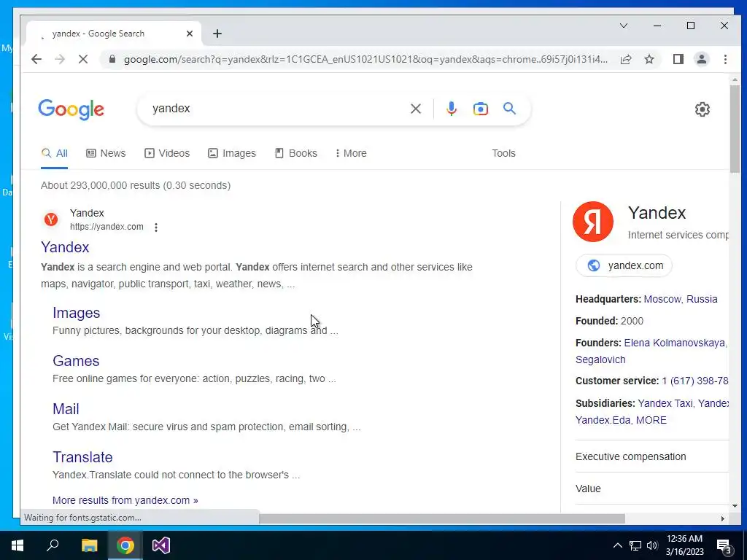
Task: Click the horizontal scrollbar right arrow
Action: [x=723, y=518]
